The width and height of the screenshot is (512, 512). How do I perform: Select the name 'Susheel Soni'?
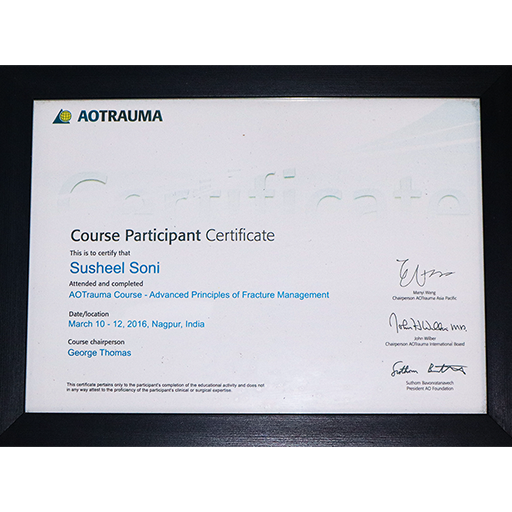pyautogui.click(x=115, y=268)
